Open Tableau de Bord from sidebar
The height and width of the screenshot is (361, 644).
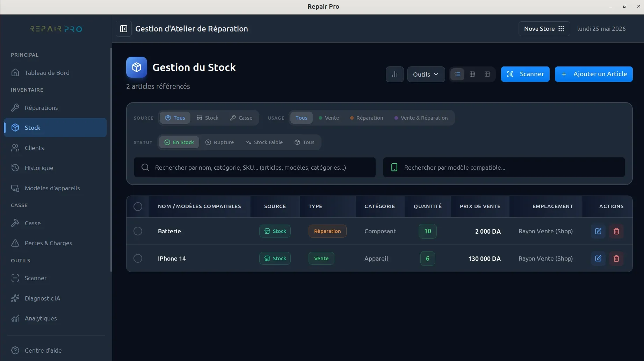coord(55,73)
